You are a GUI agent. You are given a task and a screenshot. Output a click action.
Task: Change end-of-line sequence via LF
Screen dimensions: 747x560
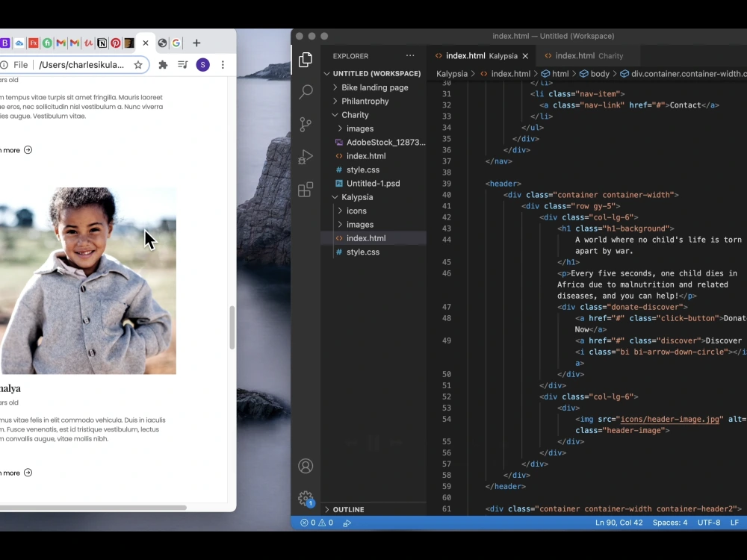734,523
